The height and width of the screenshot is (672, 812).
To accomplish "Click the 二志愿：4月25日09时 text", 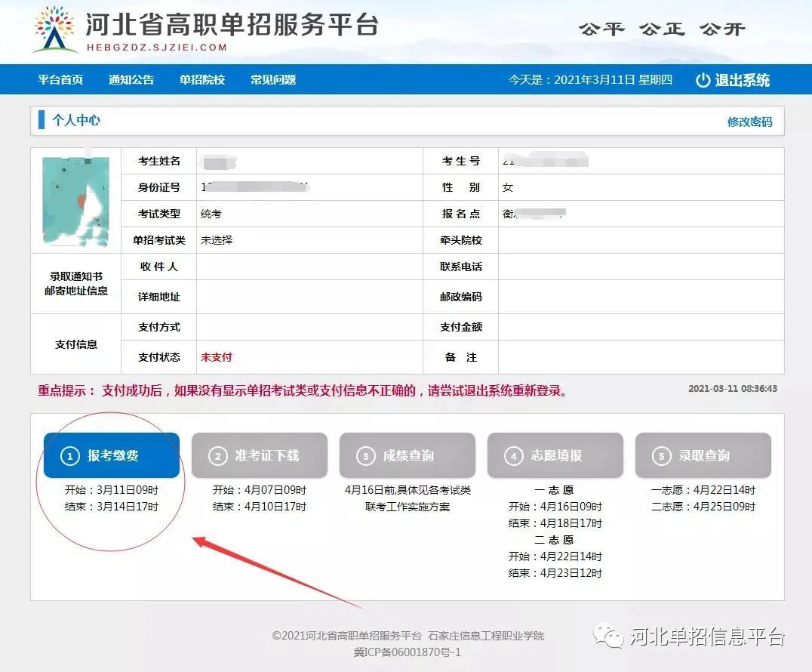I will pyautogui.click(x=703, y=507).
